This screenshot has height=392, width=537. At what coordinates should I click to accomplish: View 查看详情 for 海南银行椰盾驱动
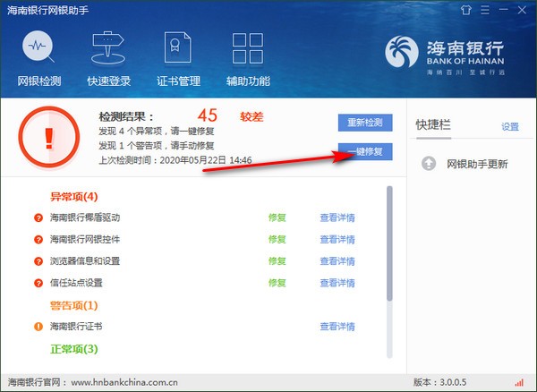click(337, 217)
